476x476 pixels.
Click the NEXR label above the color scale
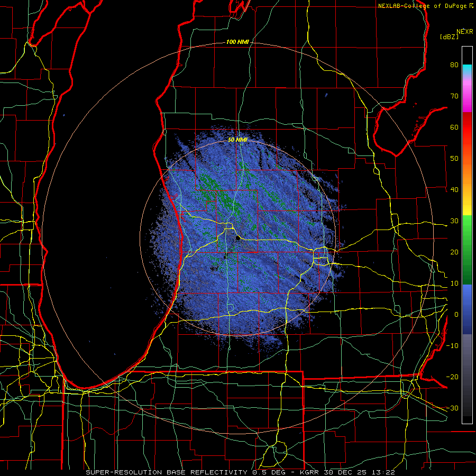tap(465, 32)
